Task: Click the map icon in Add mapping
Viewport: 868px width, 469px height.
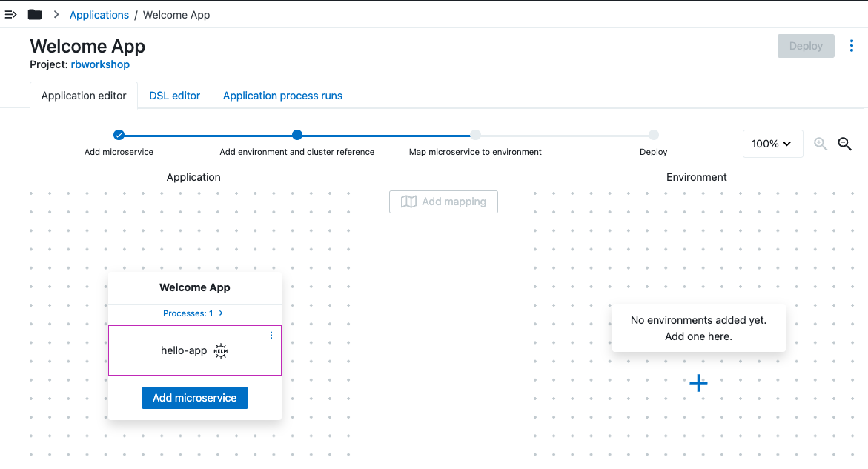Action: (408, 202)
